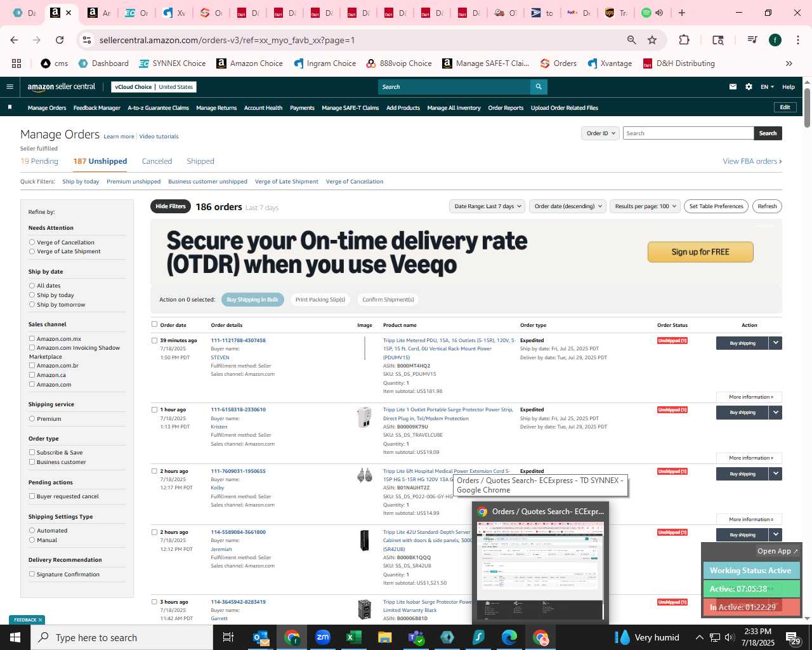812x650 pixels.
Task: Open File Explorer from the taskbar
Action: tap(385, 637)
